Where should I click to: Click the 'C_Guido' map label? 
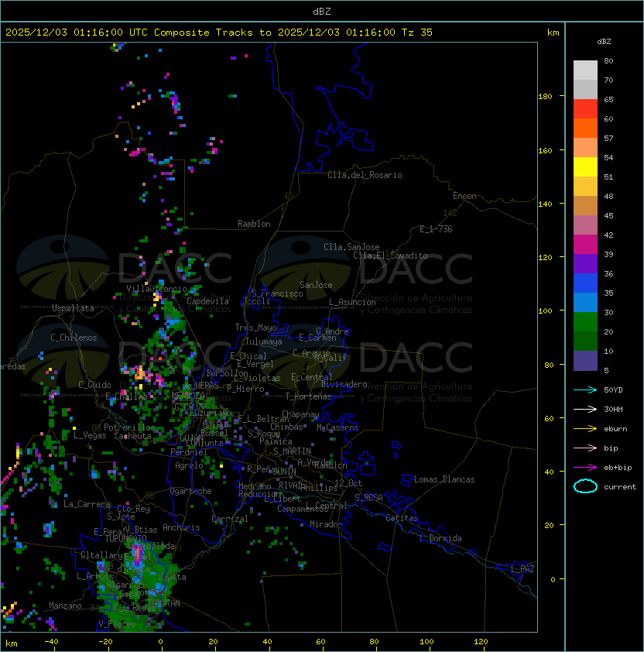coord(94,385)
